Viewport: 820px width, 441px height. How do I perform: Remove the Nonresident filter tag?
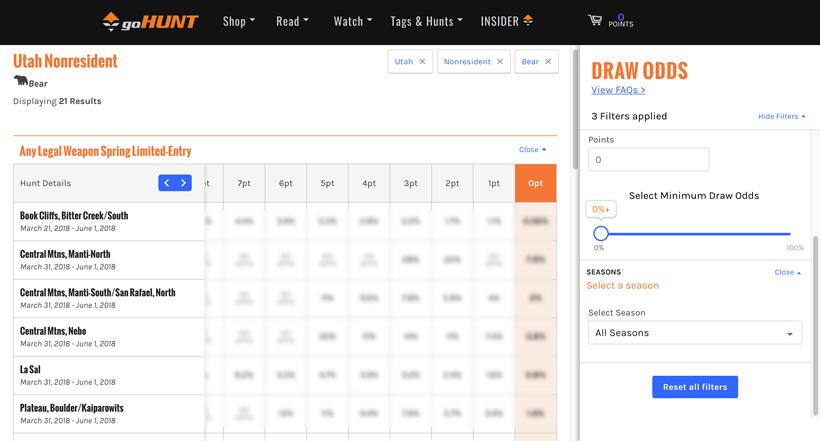[x=499, y=62]
